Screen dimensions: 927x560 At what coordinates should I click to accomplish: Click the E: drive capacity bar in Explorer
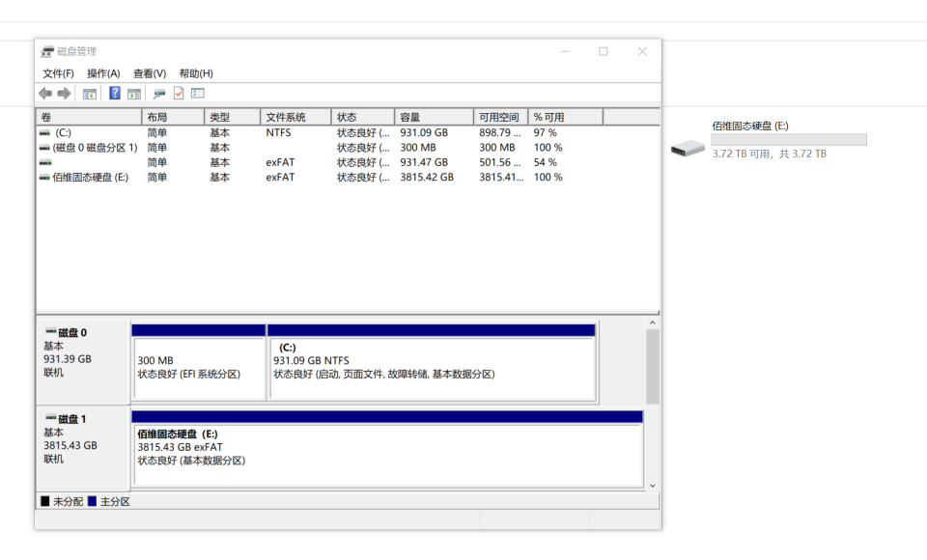(789, 140)
